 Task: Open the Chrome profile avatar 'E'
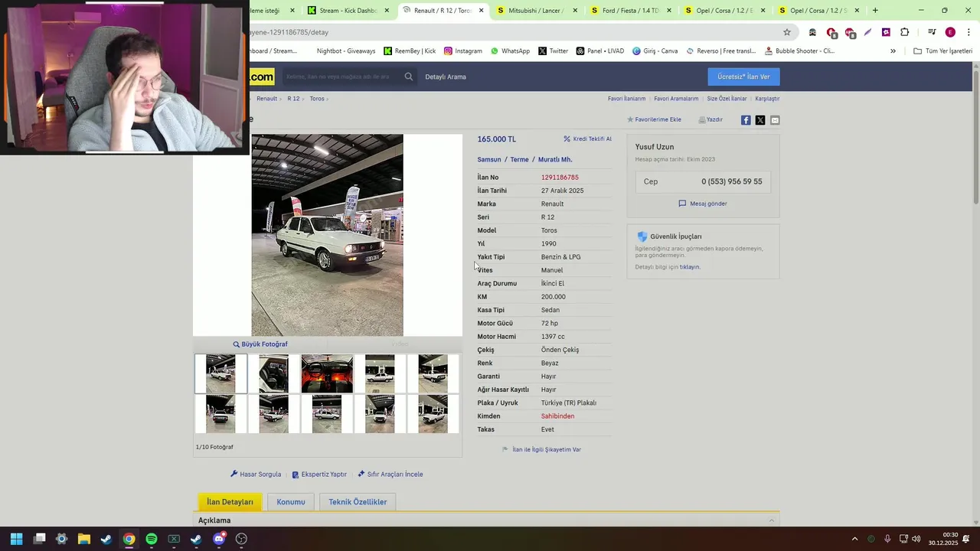[x=950, y=32]
